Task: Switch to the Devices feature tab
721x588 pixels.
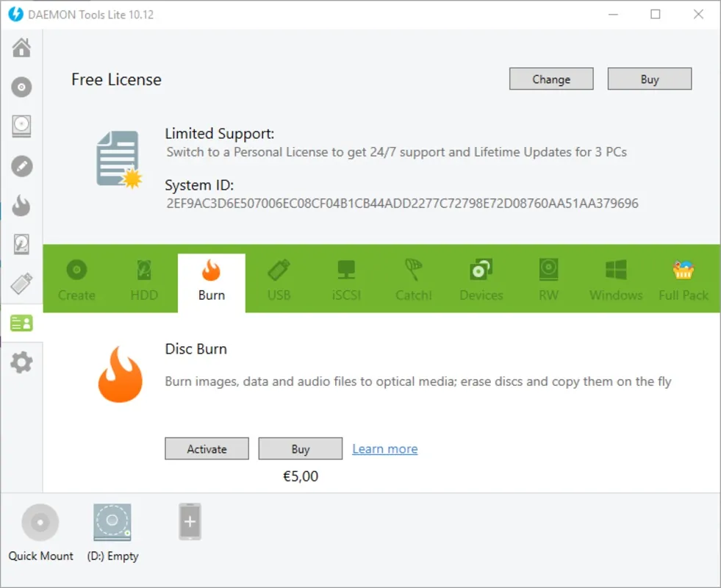Action: [481, 279]
